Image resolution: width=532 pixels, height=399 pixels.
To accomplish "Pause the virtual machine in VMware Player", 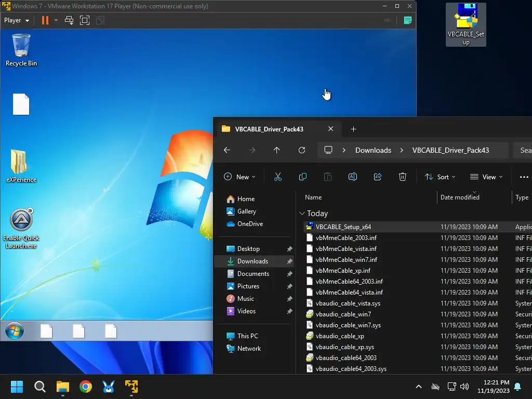I will pyautogui.click(x=45, y=20).
